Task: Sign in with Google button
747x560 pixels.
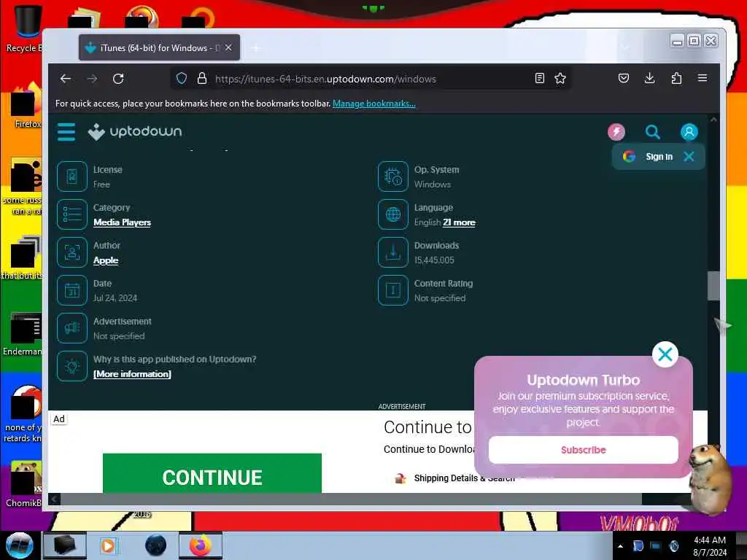Action: (x=649, y=157)
